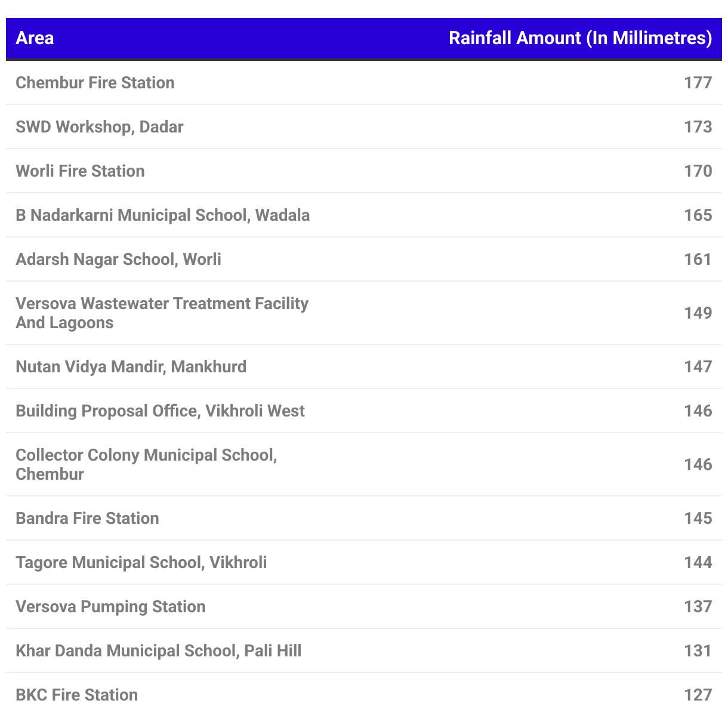This screenshot has width=728, height=722.
Task: Select the Bandra Fire Station row
Action: click(364, 518)
